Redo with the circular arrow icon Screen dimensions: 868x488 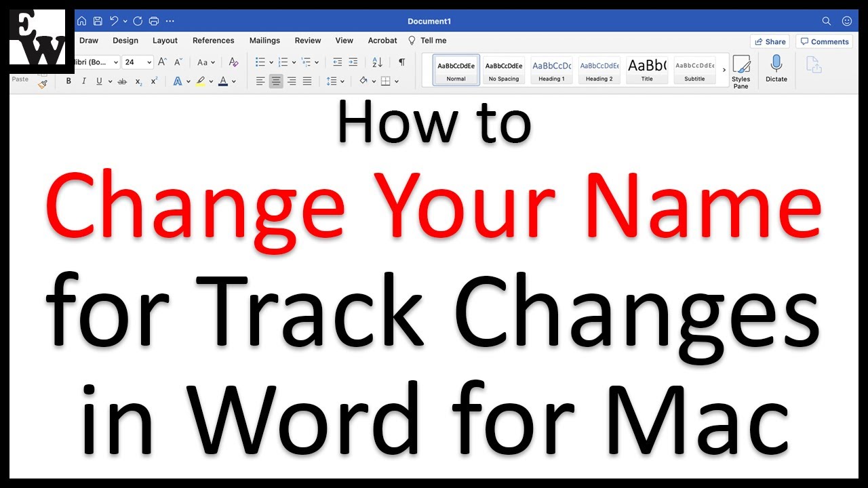coord(138,21)
